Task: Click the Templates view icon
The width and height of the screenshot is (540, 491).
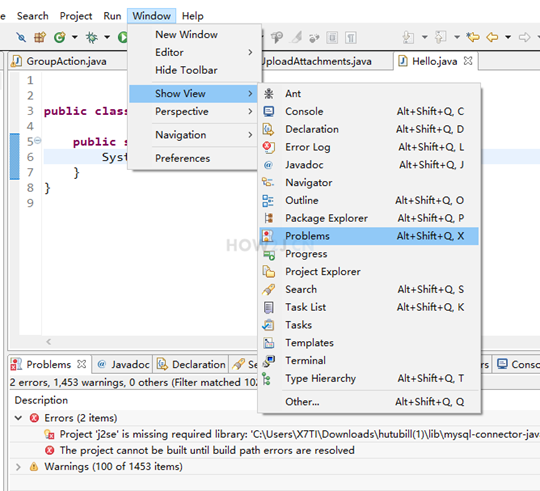Action: click(269, 343)
